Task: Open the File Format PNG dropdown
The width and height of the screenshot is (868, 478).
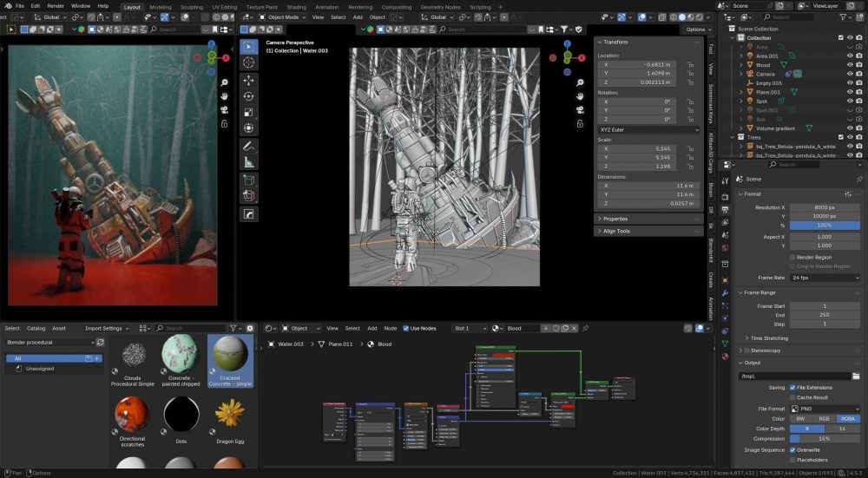Action: pyautogui.click(x=825, y=409)
